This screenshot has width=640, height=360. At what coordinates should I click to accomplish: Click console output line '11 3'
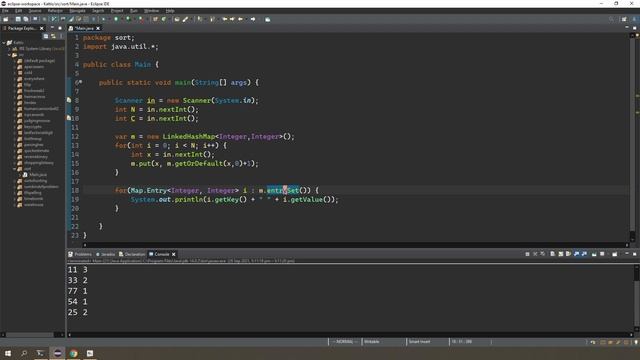(x=78, y=269)
